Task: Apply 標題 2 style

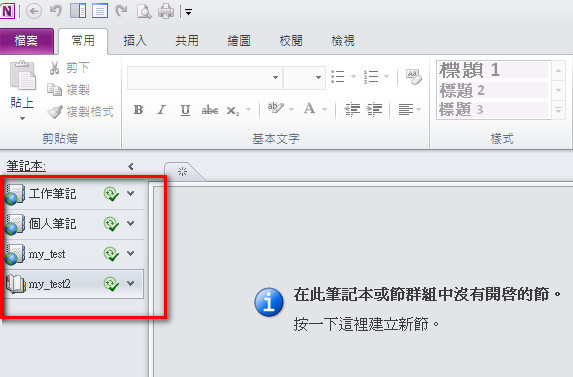Action: click(x=493, y=90)
